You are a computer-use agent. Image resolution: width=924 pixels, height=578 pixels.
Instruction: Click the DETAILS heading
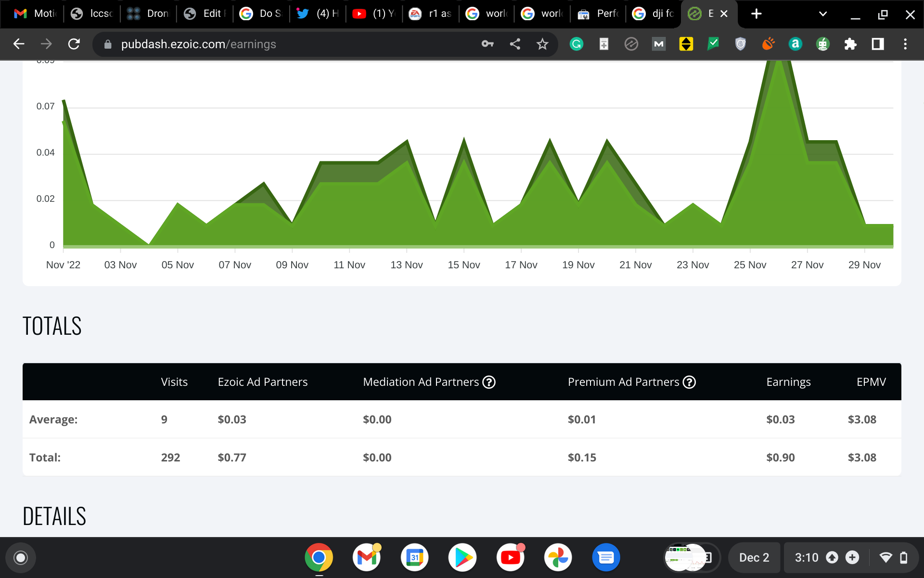coord(54,516)
